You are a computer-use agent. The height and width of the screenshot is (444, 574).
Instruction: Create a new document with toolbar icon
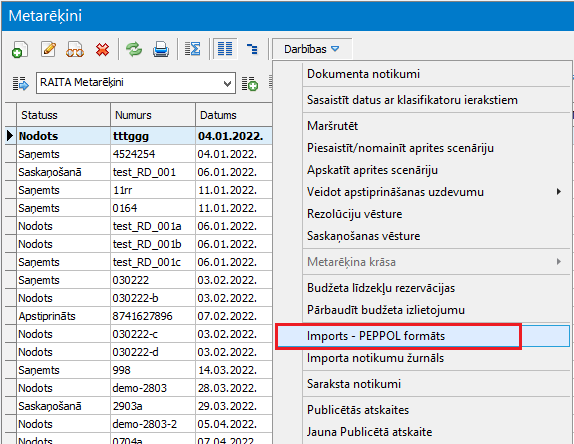pos(20,49)
